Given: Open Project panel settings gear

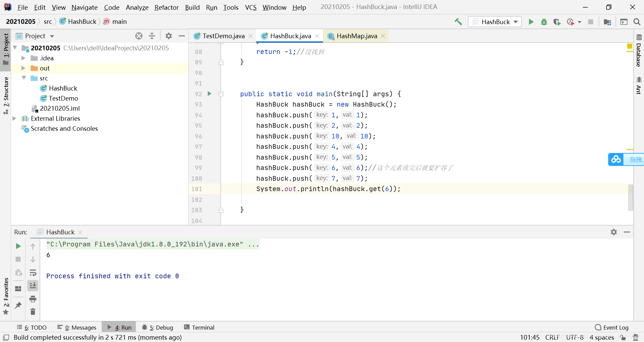Looking at the screenshot, I should pyautogui.click(x=169, y=36).
